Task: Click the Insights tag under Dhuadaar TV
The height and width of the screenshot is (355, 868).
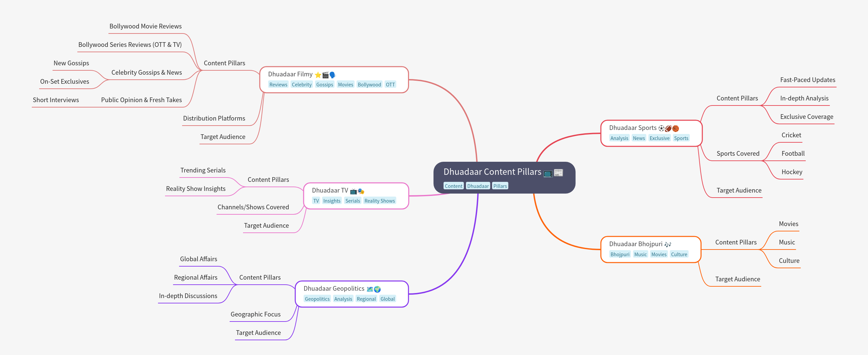Action: click(331, 201)
